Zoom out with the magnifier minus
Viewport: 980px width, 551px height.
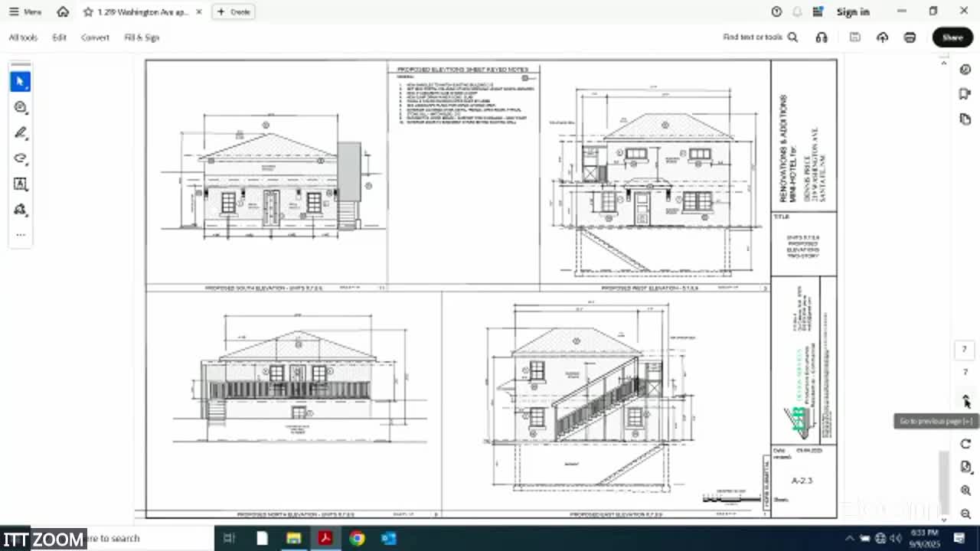click(x=965, y=514)
